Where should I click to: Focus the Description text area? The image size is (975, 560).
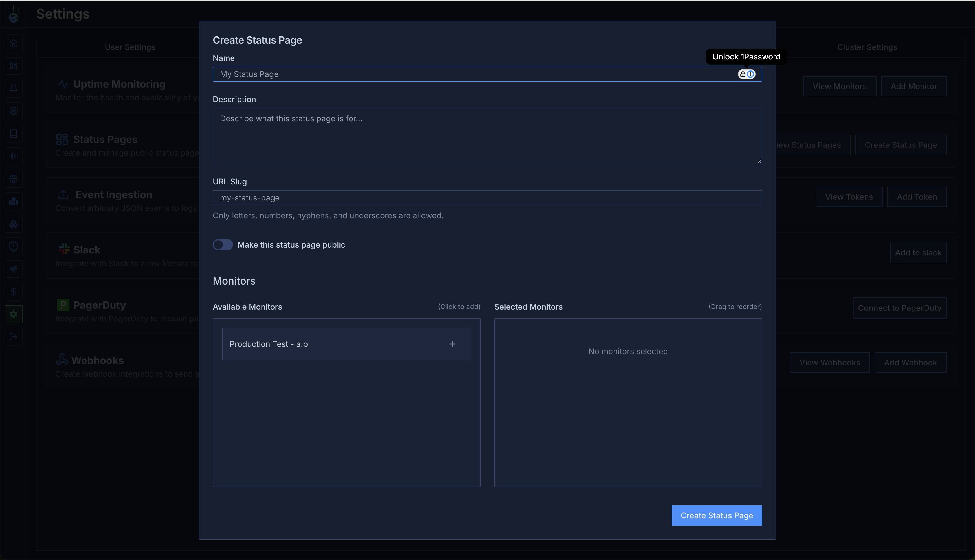tap(487, 136)
